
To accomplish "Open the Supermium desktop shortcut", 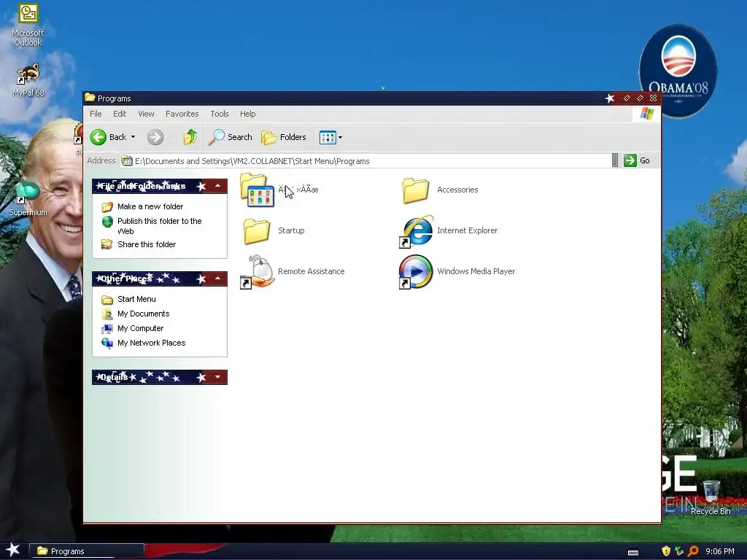I will pyautogui.click(x=28, y=199).
